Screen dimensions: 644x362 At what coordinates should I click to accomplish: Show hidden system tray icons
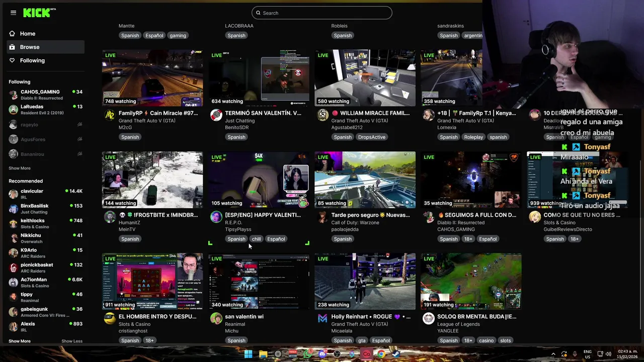tap(553, 354)
